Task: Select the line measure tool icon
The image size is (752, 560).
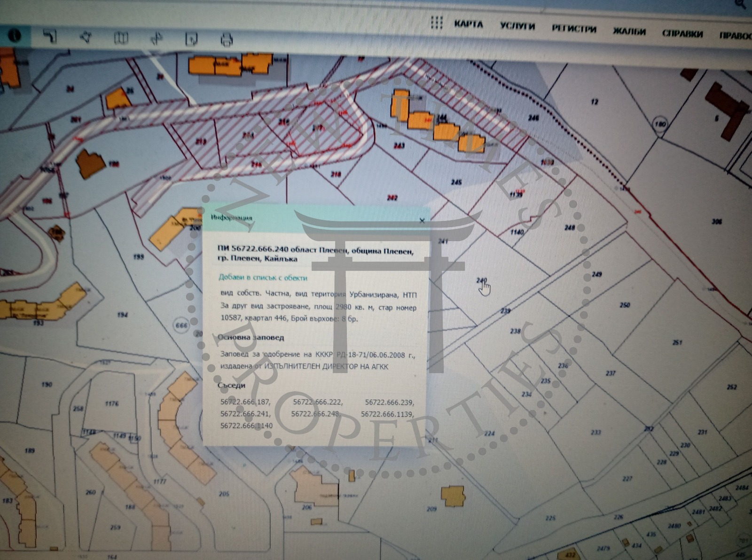Action: tap(50, 36)
